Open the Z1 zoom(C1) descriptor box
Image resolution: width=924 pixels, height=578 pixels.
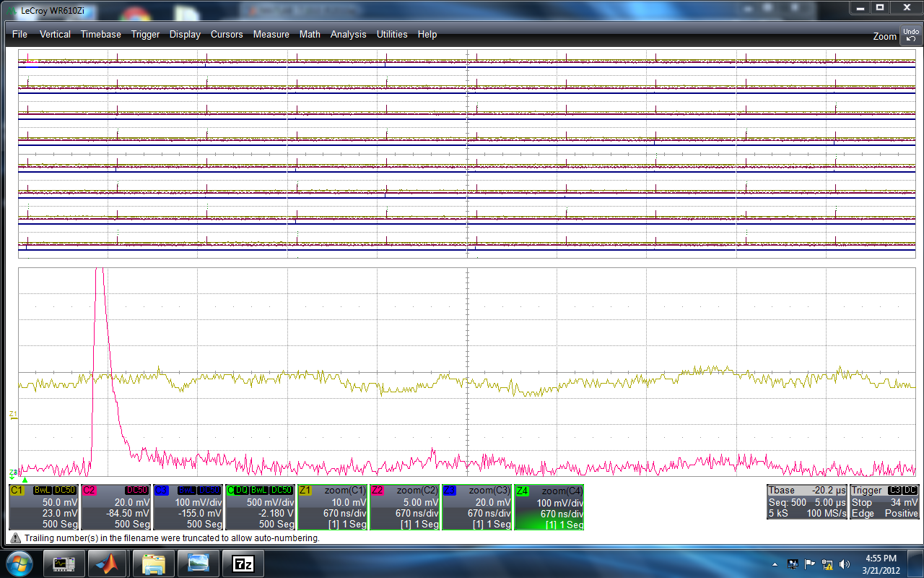click(332, 507)
